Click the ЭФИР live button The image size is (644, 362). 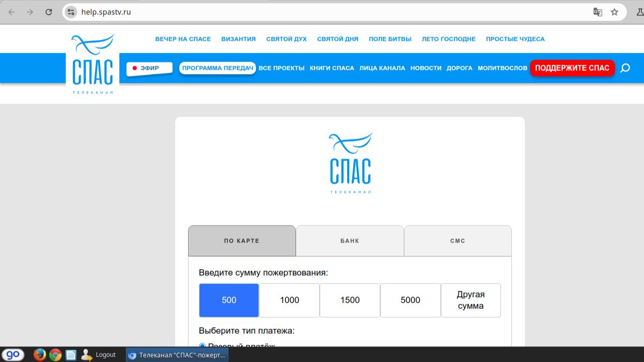[149, 68]
